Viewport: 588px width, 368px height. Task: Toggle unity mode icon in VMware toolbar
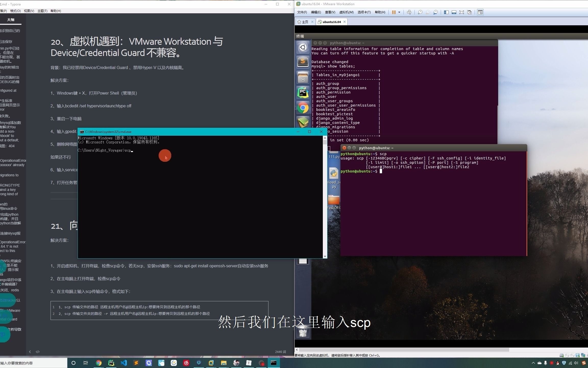pyautogui.click(x=469, y=12)
